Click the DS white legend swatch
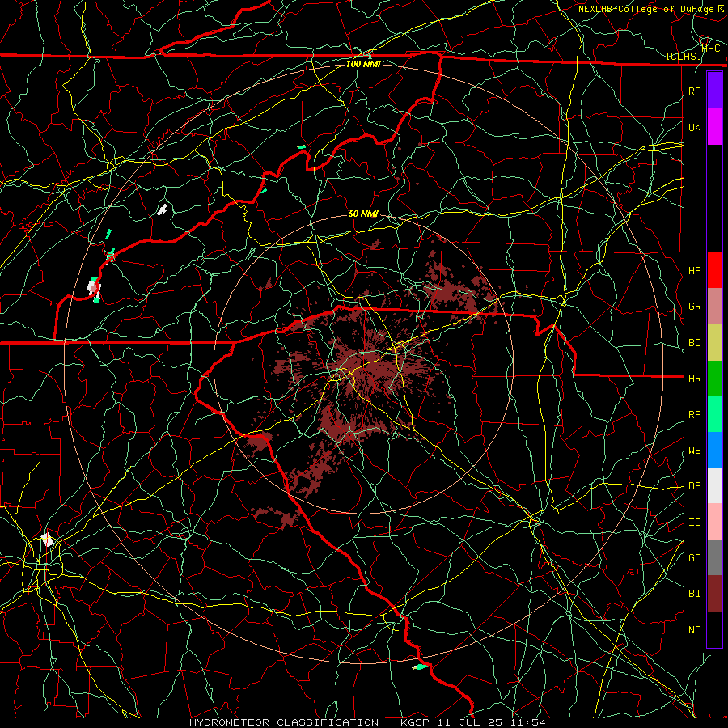This screenshot has height=728, width=728. point(714,485)
